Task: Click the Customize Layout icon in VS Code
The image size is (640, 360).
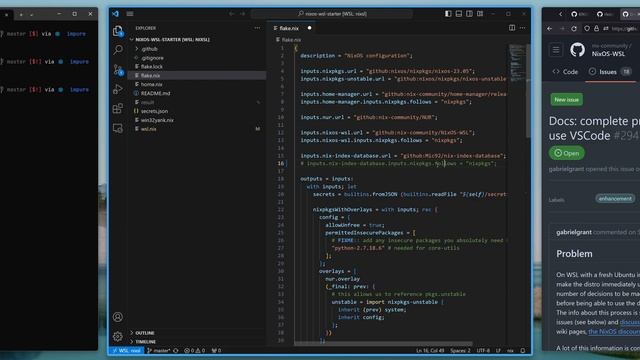Action: (480, 14)
